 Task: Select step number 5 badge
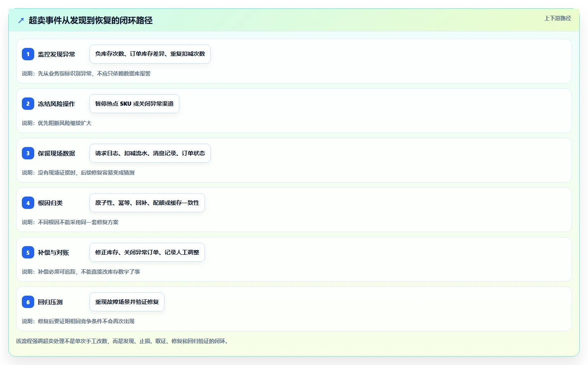point(28,252)
